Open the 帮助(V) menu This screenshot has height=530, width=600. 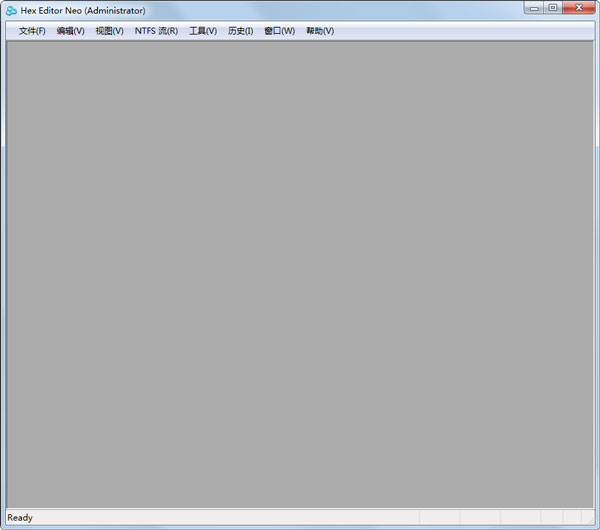(320, 31)
